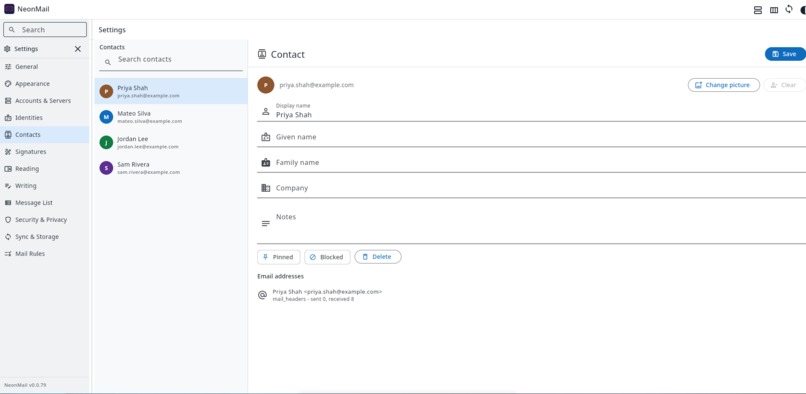The image size is (806, 394).
Task: Click into the Notes text area
Action: [x=532, y=224]
